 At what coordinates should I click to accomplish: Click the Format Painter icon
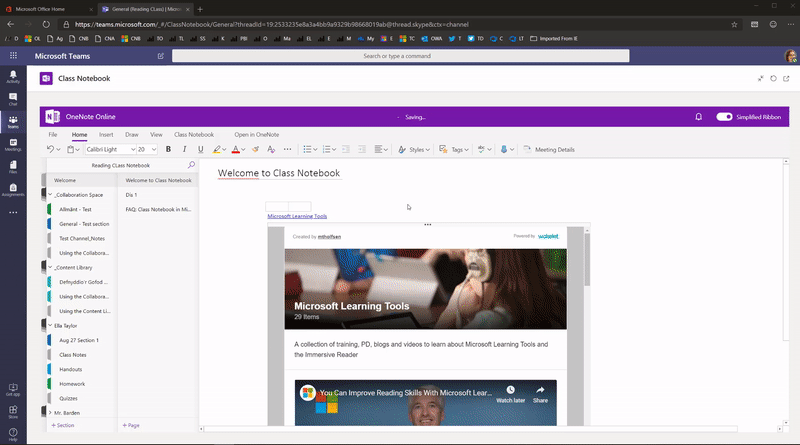pos(255,149)
